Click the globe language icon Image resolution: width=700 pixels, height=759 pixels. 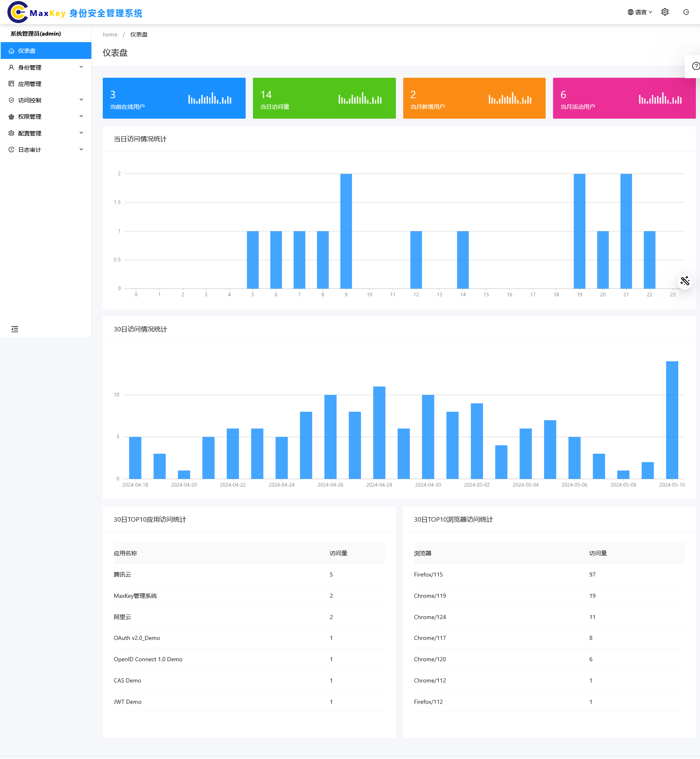click(630, 12)
